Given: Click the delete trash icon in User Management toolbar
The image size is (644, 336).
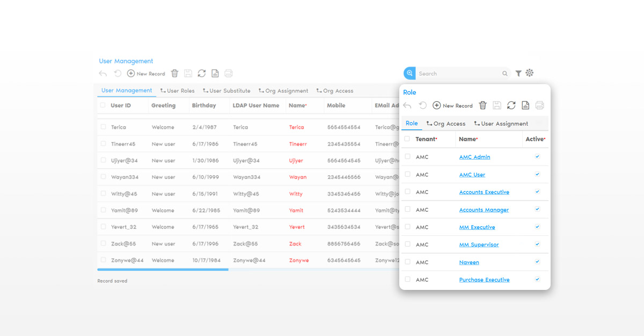Looking at the screenshot, I should tap(174, 73).
